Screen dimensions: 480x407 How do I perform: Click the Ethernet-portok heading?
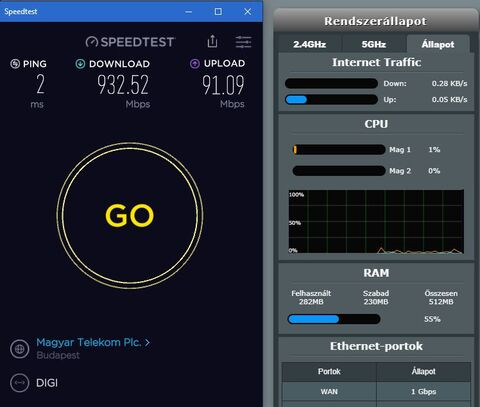pos(376,346)
